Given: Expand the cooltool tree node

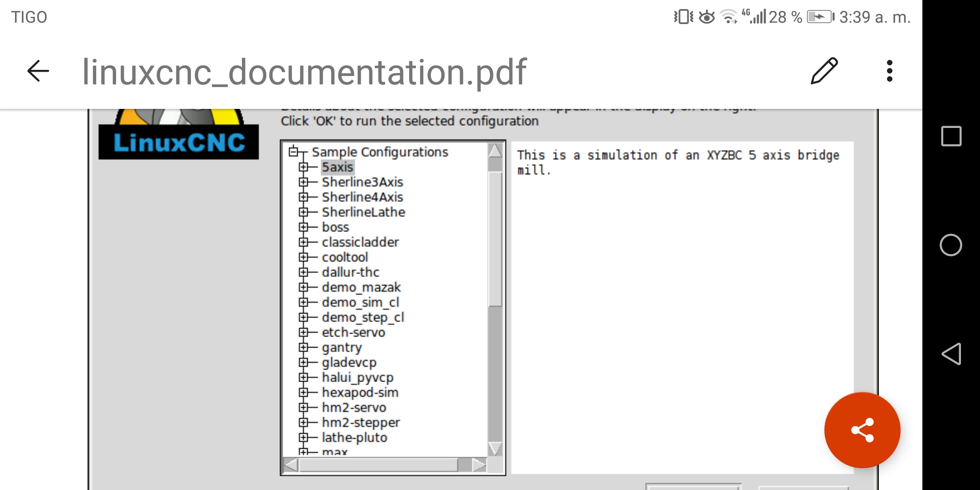Looking at the screenshot, I should point(304,257).
